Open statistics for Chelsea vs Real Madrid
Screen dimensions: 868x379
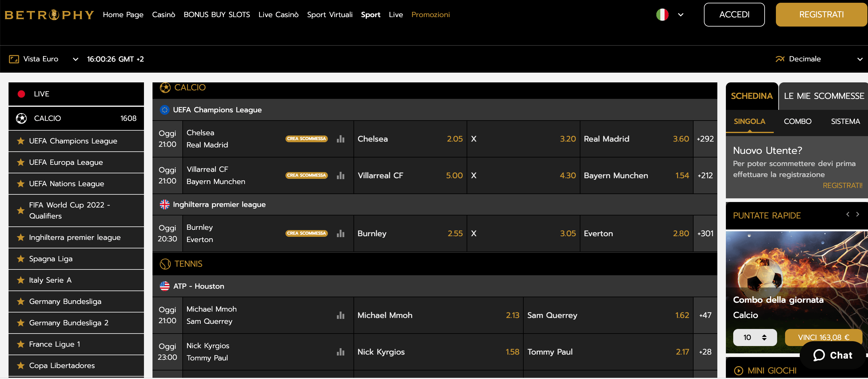pyautogui.click(x=340, y=139)
